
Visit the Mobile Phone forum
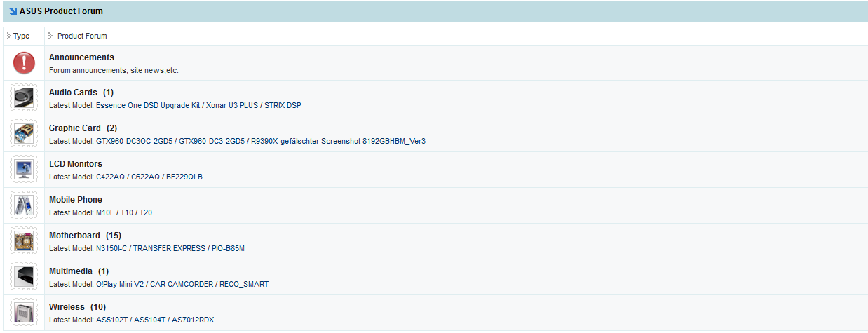click(x=76, y=200)
